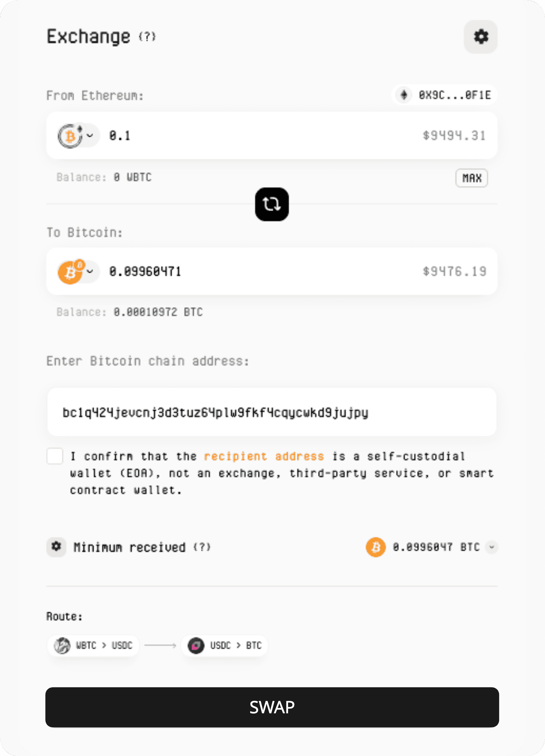Click the Bitcoin chain address input field

point(271,412)
